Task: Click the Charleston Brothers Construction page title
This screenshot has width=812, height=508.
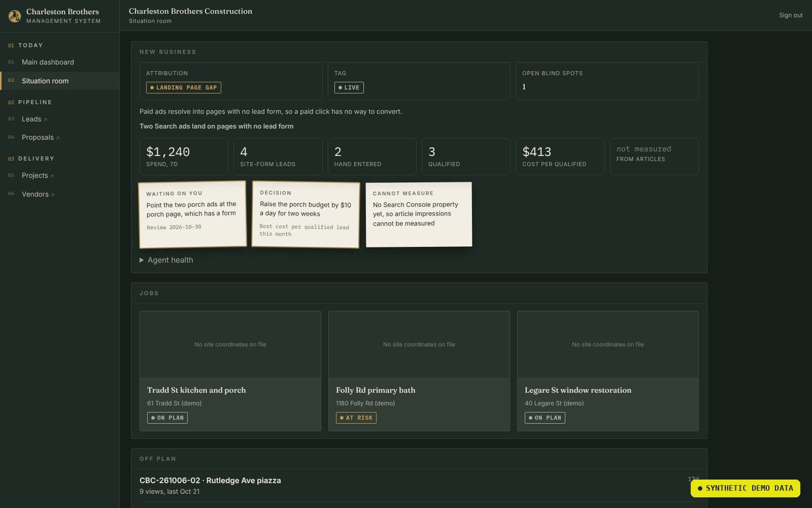Action: (x=190, y=11)
